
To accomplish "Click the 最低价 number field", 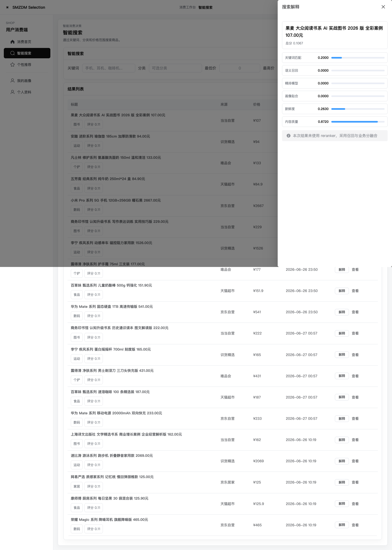I will coord(240,68).
